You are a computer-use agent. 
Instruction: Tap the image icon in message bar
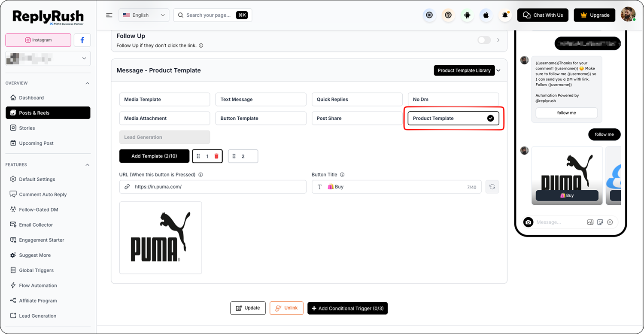590,222
